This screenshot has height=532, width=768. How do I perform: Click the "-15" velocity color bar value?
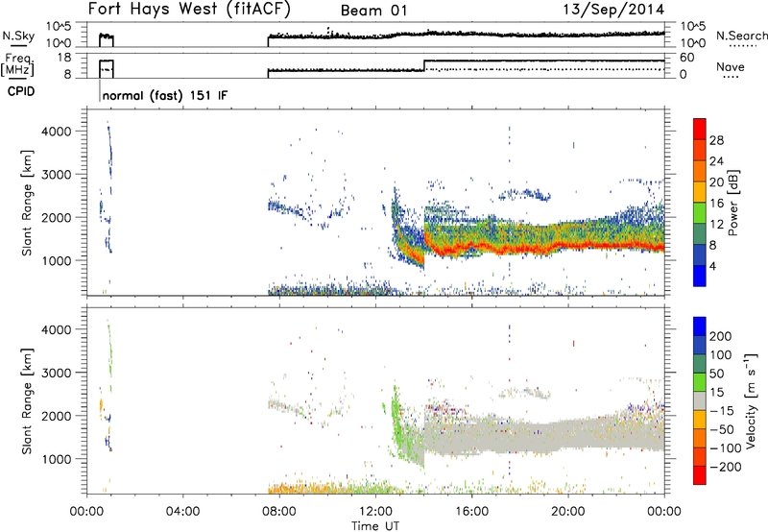(722, 411)
